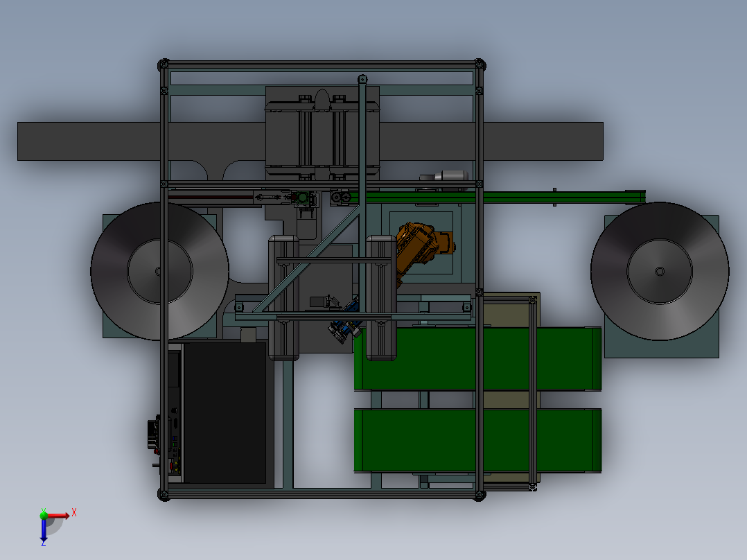Viewport: 747px width, 560px height.
Task: Select the black control cabinet panel
Action: coord(225,413)
